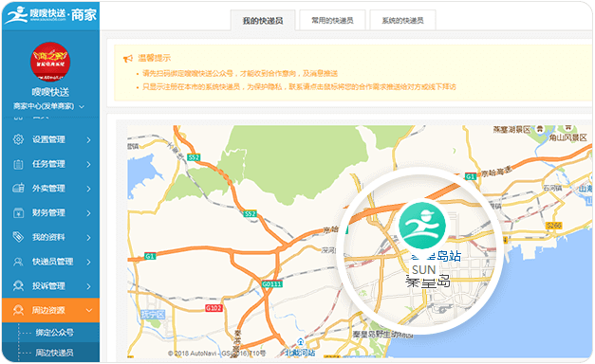Switch to the 我的快递员 tab
This screenshot has height=364, width=595.
[263, 21]
